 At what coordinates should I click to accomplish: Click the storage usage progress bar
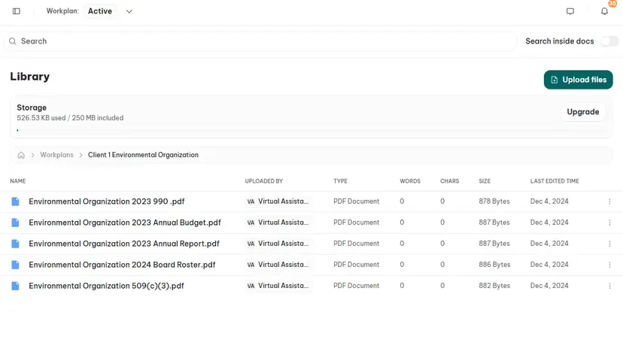311,130
